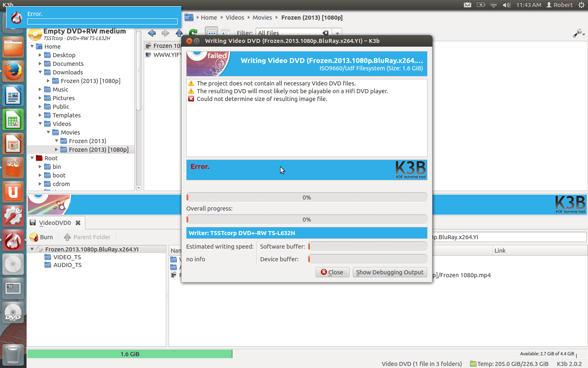
Task: Expand the Documents folder in tree
Action: point(40,64)
